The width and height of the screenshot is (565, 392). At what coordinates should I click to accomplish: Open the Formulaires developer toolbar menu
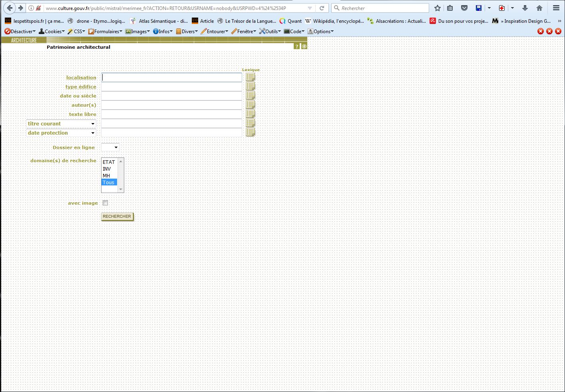tap(106, 31)
